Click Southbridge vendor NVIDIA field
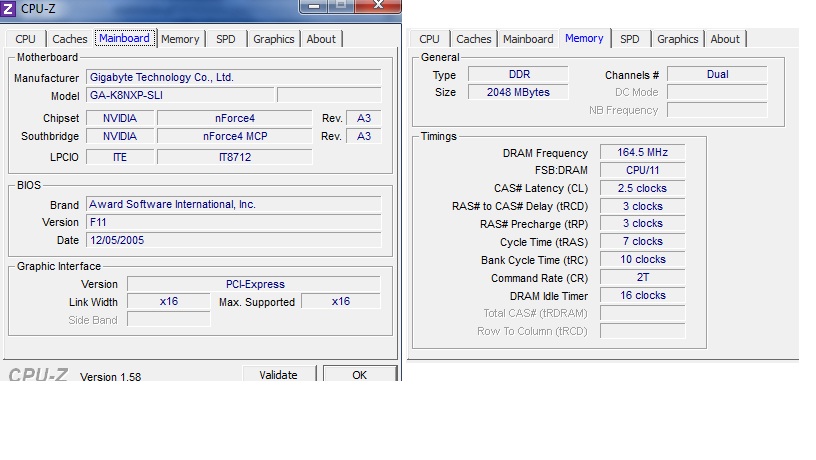The height and width of the screenshot is (460, 816). pos(120,136)
